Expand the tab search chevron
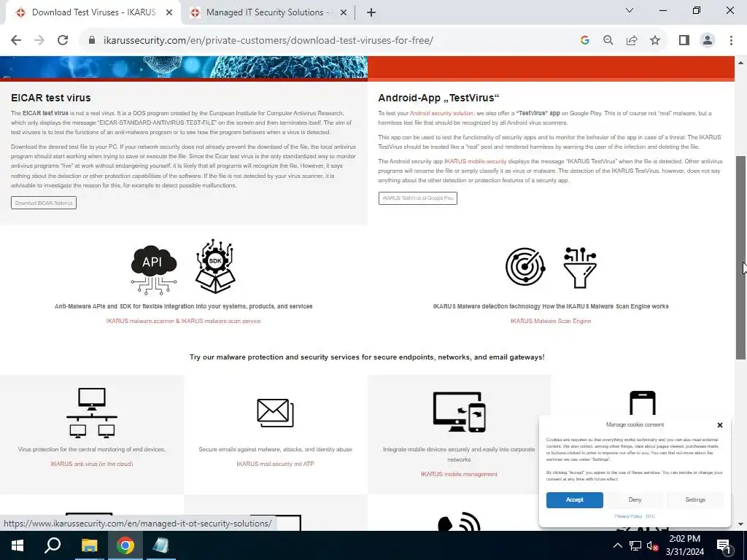The width and height of the screenshot is (747, 560). pos(630,10)
